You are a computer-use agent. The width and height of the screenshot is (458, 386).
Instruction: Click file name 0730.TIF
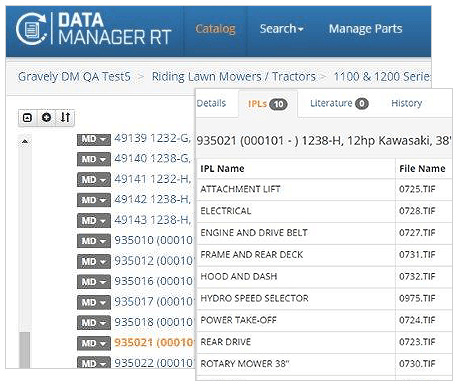click(x=417, y=364)
